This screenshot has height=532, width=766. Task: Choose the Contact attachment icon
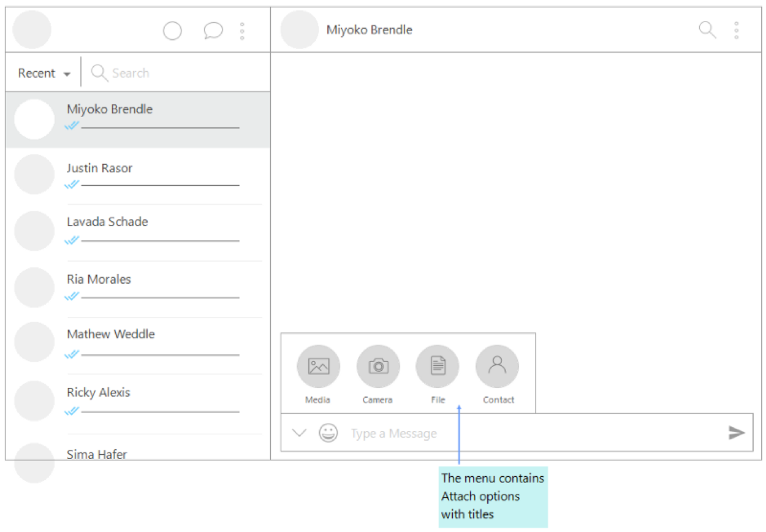[497, 367]
